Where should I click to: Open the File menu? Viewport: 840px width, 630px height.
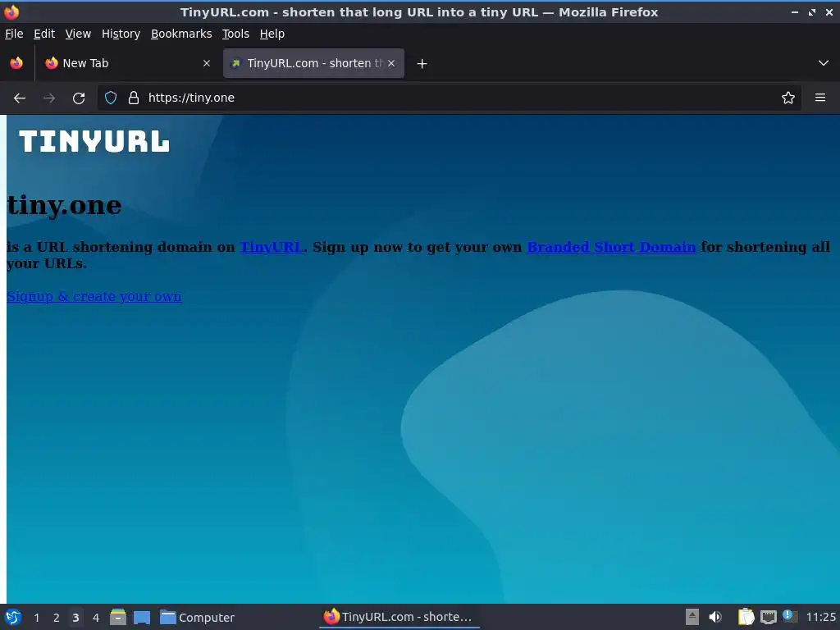tap(14, 34)
